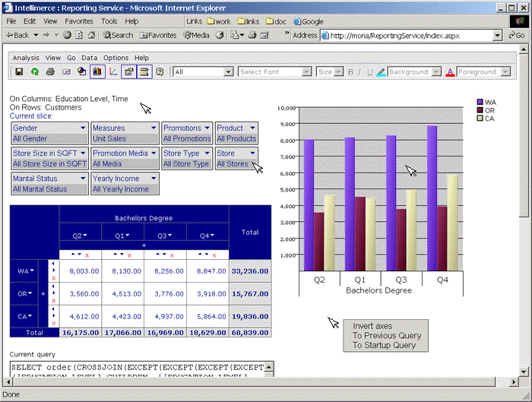
Task: Open the Q2 column header dropdown
Action: coord(85,235)
